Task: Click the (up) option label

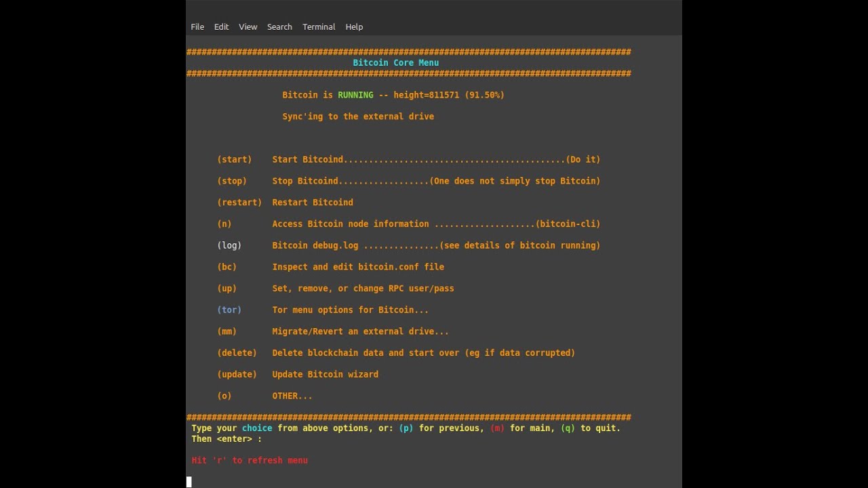Action: (x=226, y=288)
